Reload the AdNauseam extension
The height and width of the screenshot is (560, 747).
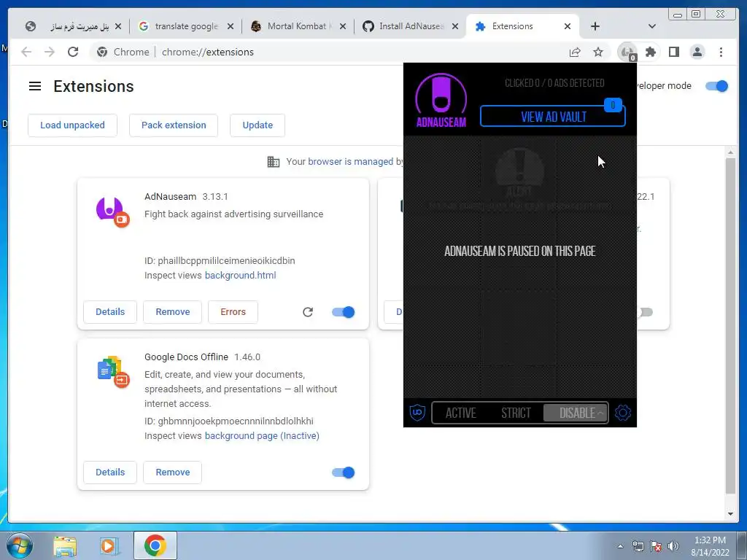[308, 312]
